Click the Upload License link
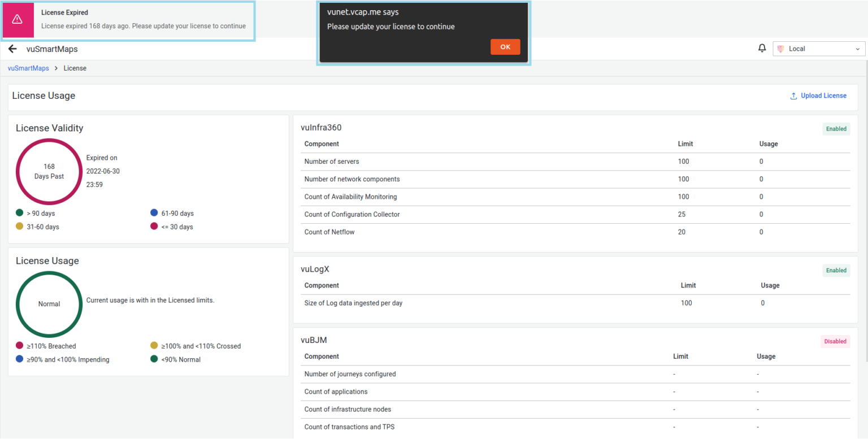This screenshot has height=439, width=868. [x=823, y=96]
